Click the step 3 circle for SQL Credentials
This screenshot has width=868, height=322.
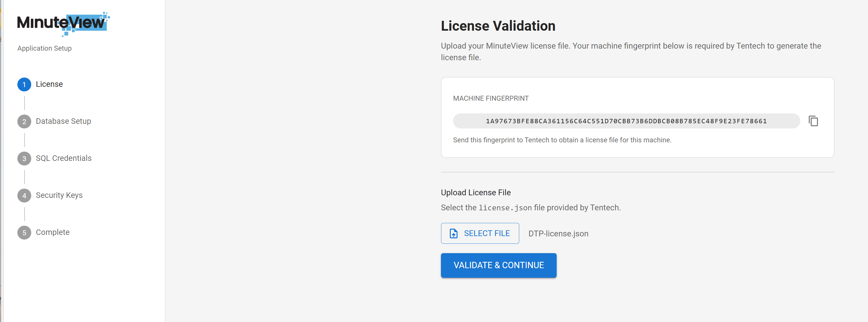coord(24,158)
